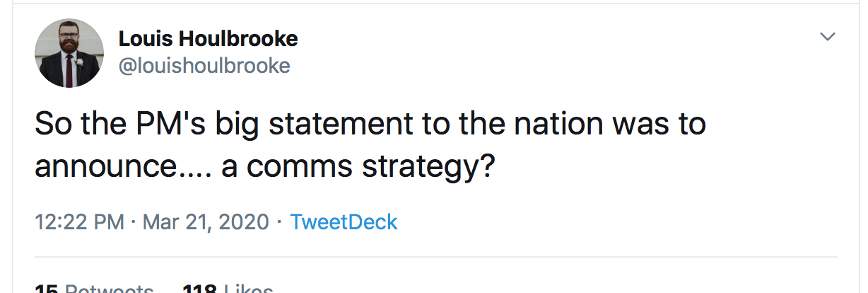Screen dimensions: 868x293
Task: Click the number 118 likes count
Action: click(x=199, y=289)
